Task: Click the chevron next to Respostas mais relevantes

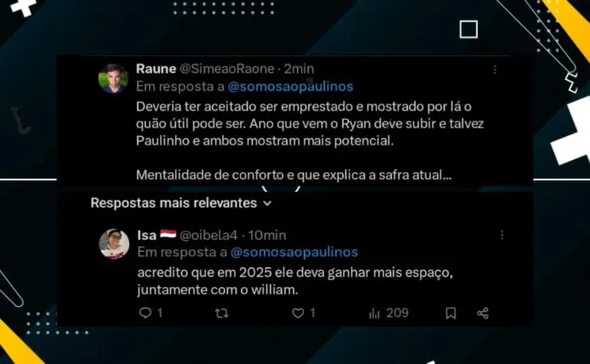Action: click(x=267, y=204)
